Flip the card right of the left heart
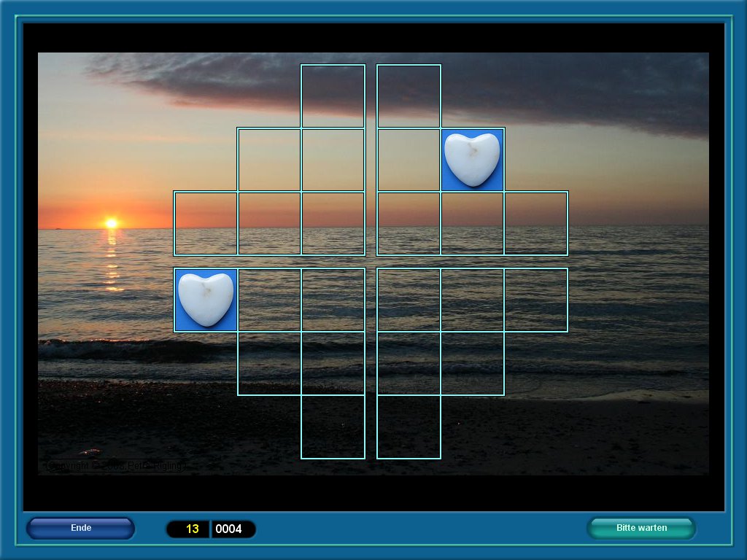The image size is (747, 560). [x=269, y=300]
